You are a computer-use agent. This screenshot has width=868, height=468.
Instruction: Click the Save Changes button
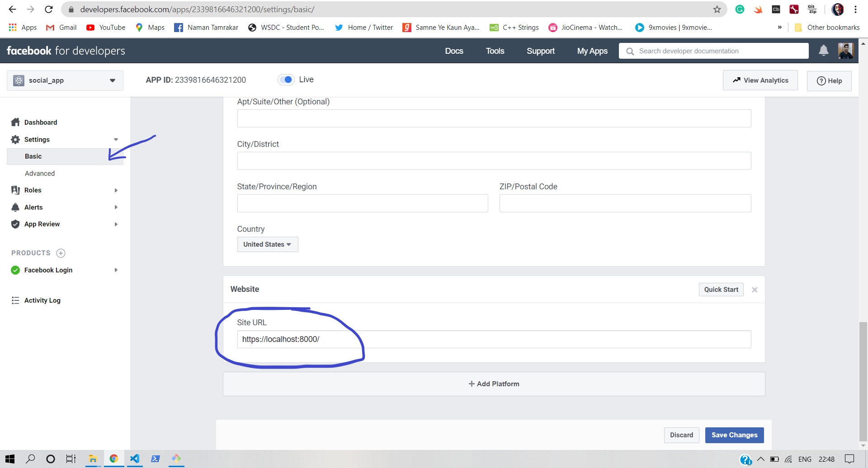pos(734,435)
